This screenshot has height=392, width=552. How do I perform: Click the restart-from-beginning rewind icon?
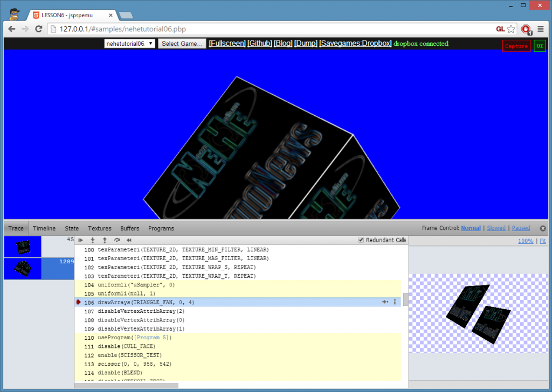[129, 240]
